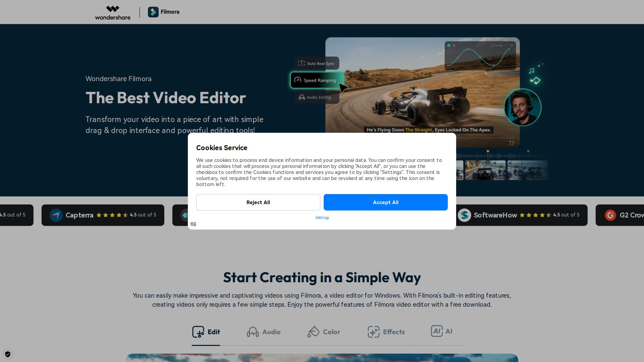Click the audio waveform strip above the clips
Viewport: 644px width, 362px height.
point(502,156)
